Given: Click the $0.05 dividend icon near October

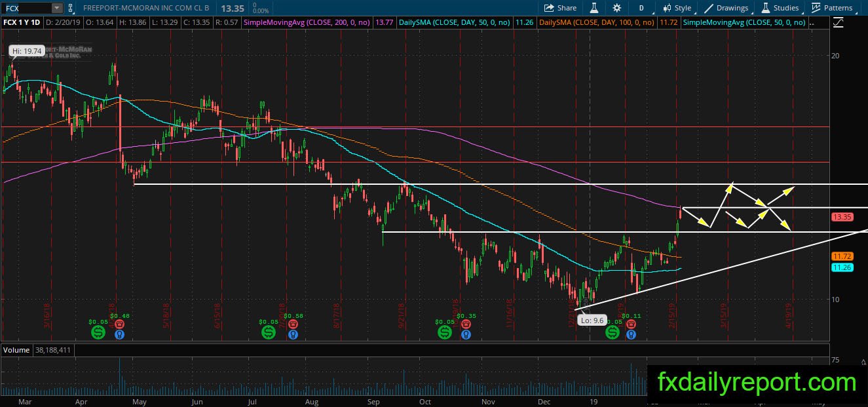Looking at the screenshot, I should [x=445, y=332].
